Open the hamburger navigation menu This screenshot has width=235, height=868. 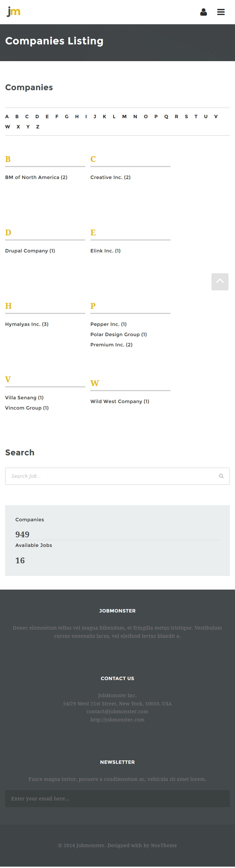(221, 12)
